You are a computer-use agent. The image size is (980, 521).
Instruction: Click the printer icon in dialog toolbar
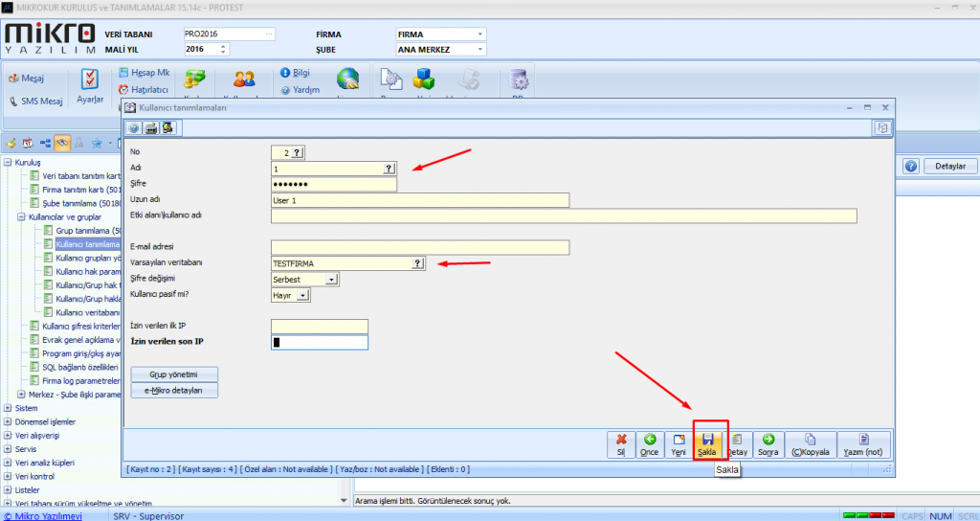point(151,128)
